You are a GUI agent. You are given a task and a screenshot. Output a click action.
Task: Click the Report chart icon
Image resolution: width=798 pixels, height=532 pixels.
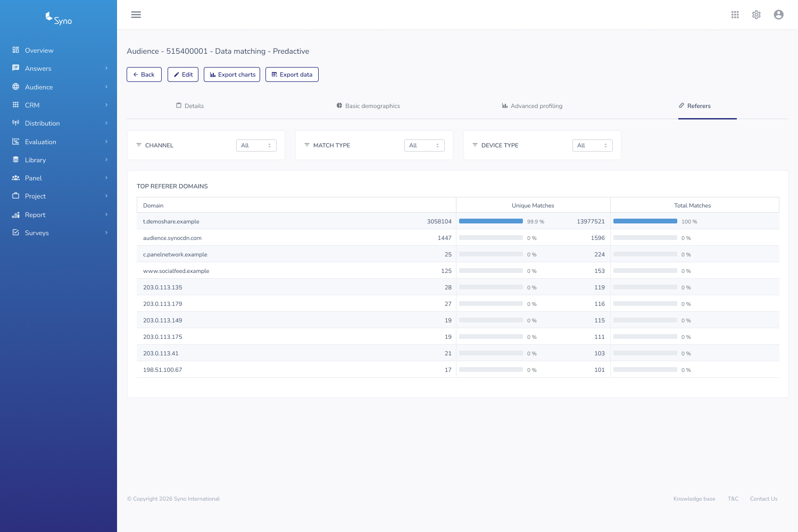coord(15,214)
